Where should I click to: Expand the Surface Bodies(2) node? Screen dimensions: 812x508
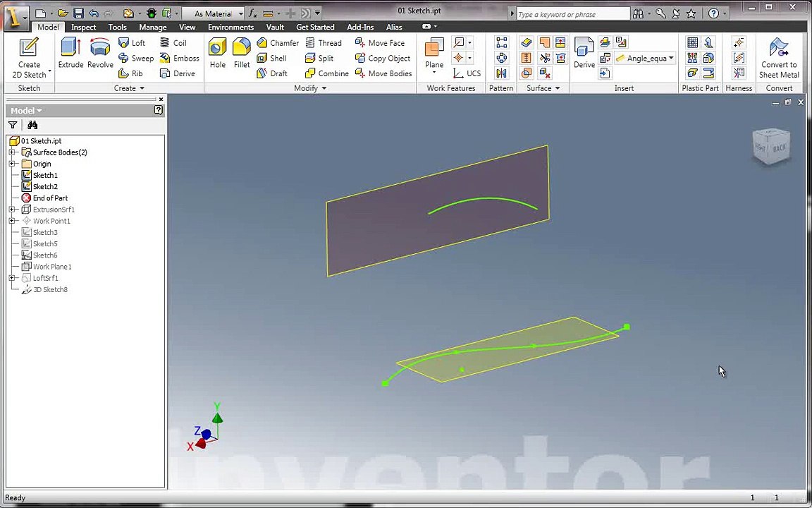12,152
